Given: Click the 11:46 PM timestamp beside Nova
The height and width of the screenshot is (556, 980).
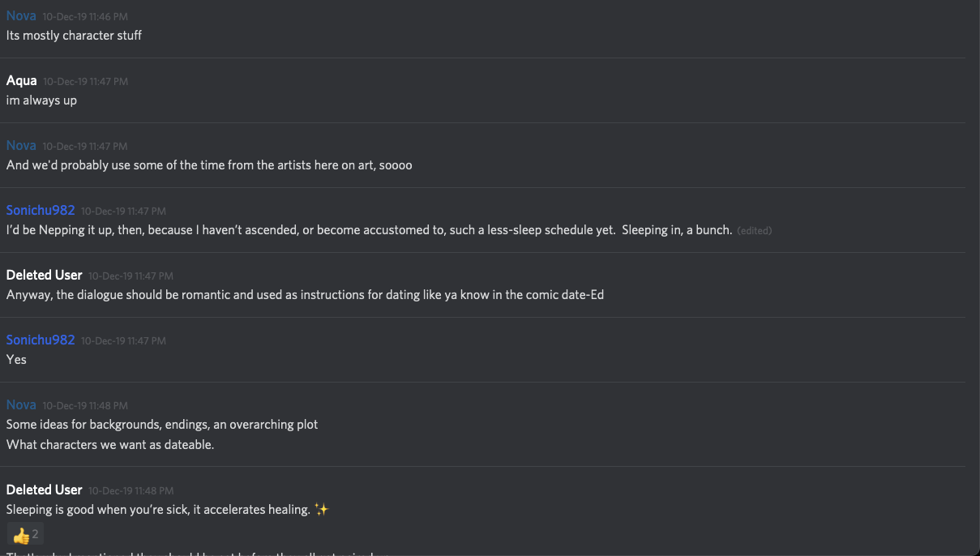Looking at the screenshot, I should 85,16.
